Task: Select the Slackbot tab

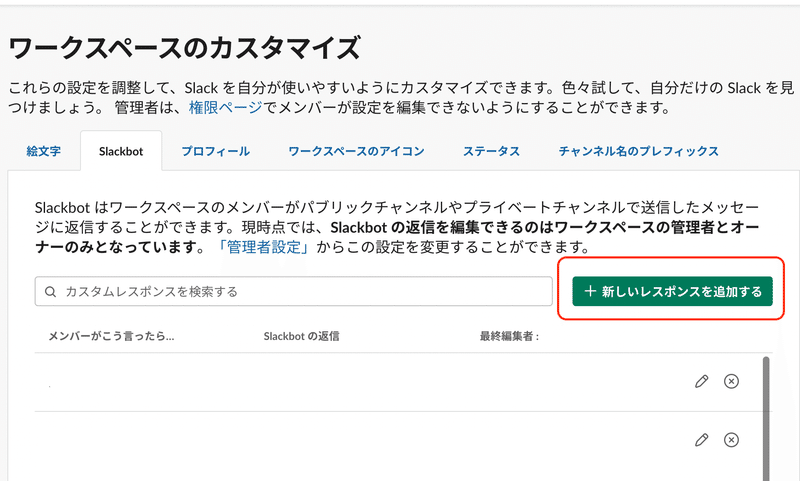Action: pos(121,151)
